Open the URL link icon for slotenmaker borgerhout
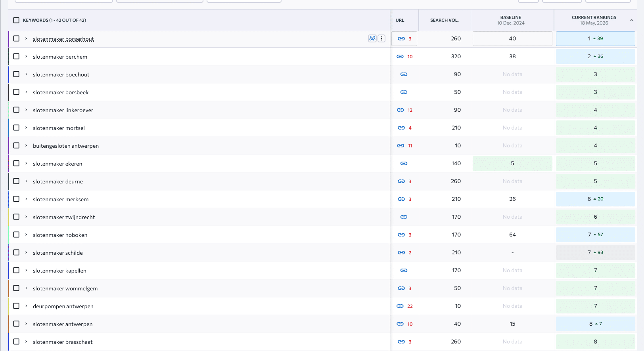Screen dimensions: 644x351 401,39
